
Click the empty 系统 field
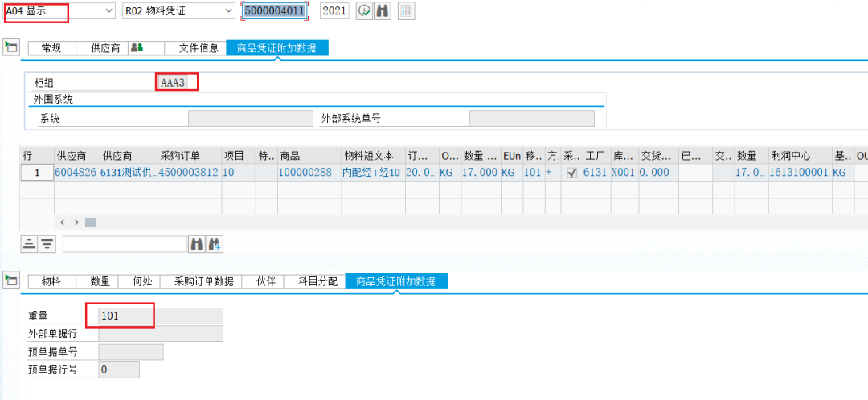[x=250, y=118]
